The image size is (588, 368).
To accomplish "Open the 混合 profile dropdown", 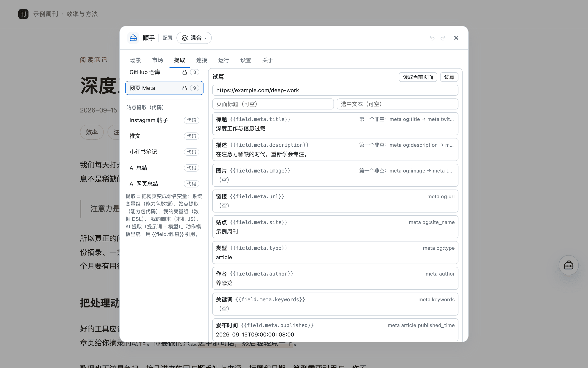I will 194,38.
